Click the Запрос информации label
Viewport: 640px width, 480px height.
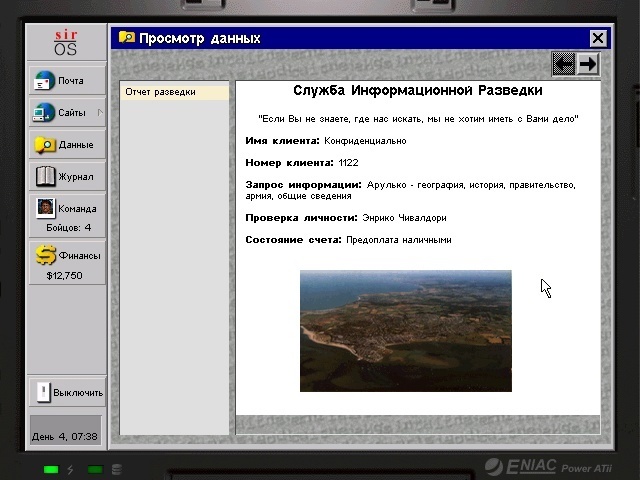[303, 185]
